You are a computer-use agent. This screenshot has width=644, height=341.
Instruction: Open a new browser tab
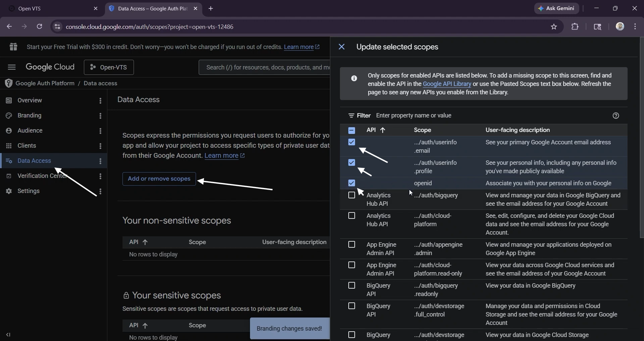[211, 9]
